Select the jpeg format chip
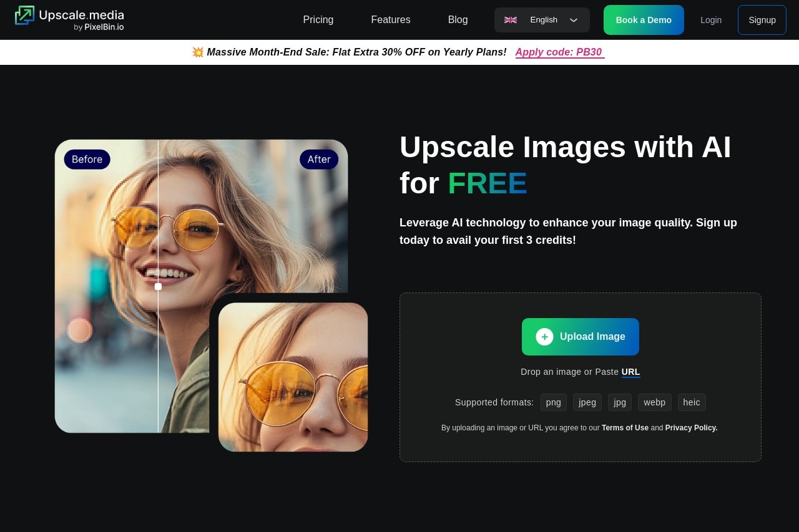Viewport: 799px width, 532px height. pos(587,402)
